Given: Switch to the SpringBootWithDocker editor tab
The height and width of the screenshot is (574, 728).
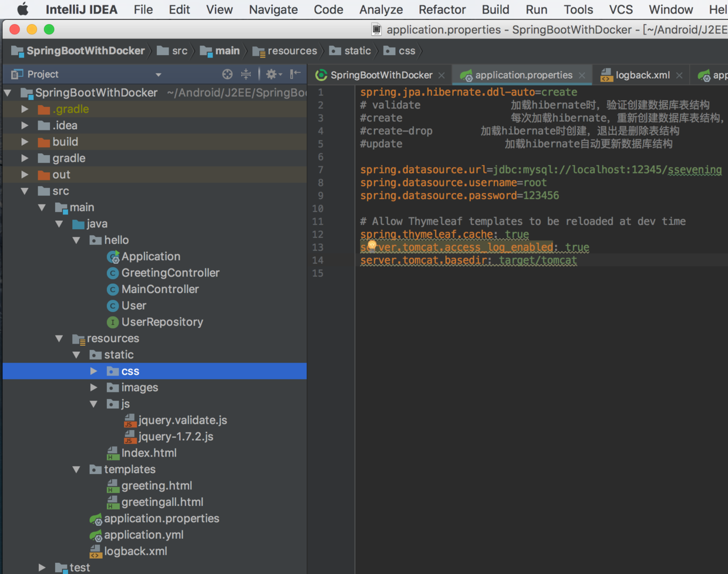Looking at the screenshot, I should [x=381, y=75].
